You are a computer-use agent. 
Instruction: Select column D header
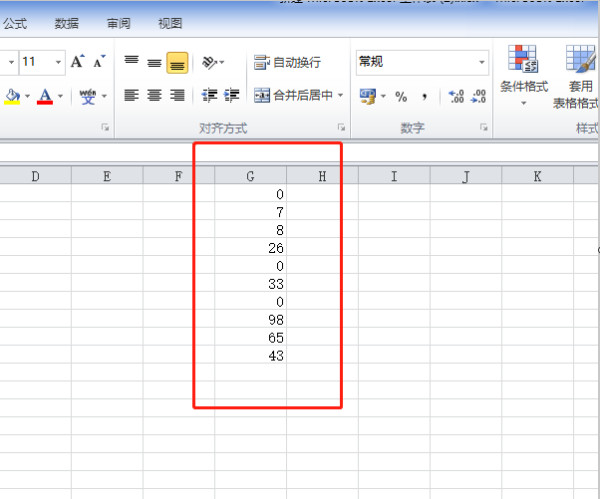(x=35, y=176)
